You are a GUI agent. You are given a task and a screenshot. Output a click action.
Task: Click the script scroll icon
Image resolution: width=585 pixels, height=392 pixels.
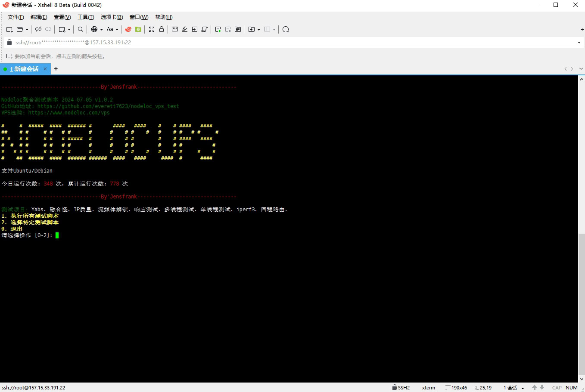[x=205, y=29]
